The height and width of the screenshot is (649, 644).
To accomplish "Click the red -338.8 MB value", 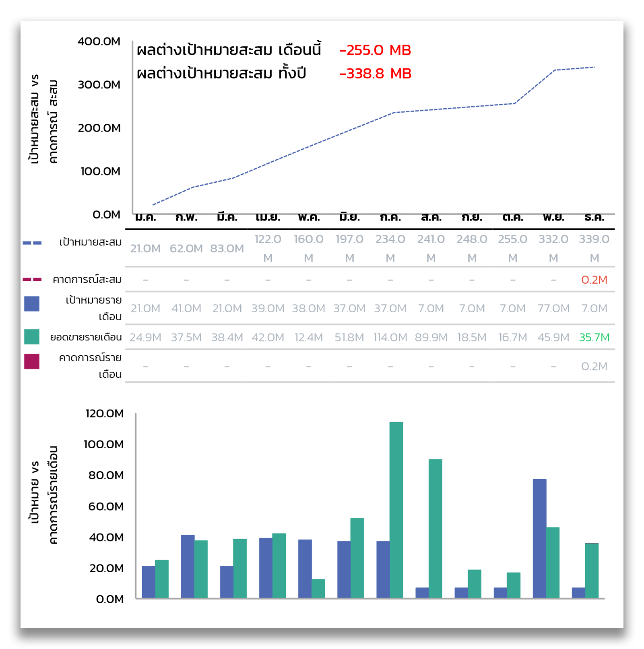I will coord(375,74).
